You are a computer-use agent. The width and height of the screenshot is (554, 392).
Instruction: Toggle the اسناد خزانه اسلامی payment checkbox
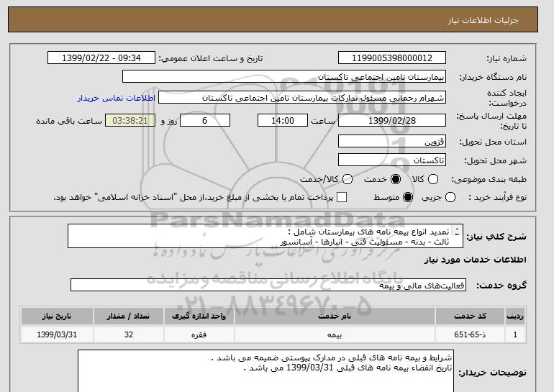click(342, 197)
